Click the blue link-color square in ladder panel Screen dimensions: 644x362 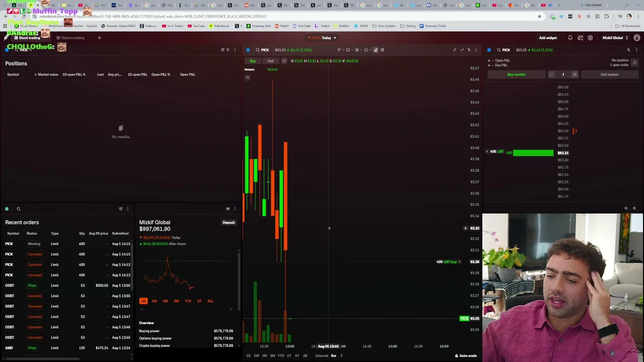(489, 50)
